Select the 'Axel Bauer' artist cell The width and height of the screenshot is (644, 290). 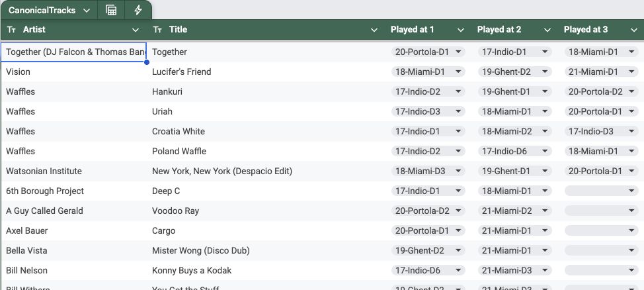point(73,231)
